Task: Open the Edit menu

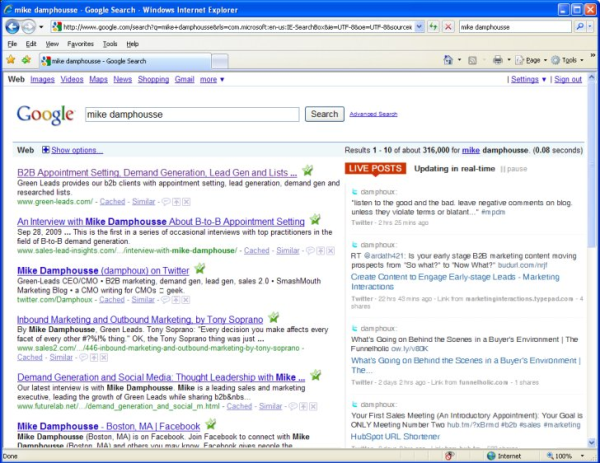Action: 31,44
